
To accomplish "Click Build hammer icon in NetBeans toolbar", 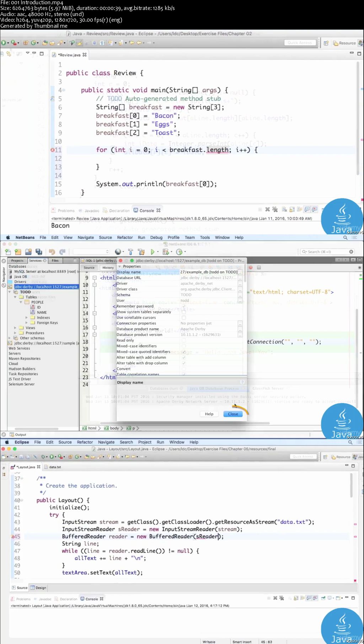I will pos(130,252).
